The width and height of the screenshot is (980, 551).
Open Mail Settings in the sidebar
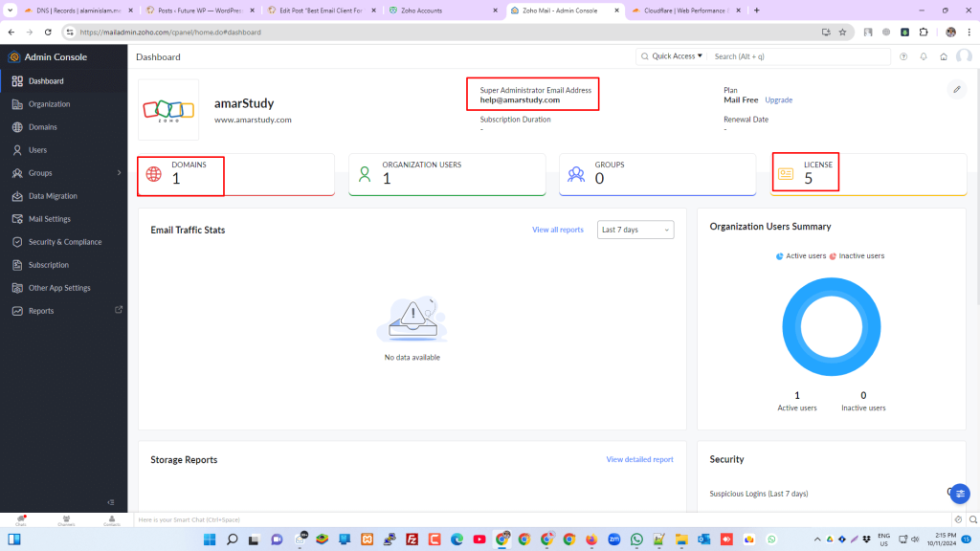[64, 219]
